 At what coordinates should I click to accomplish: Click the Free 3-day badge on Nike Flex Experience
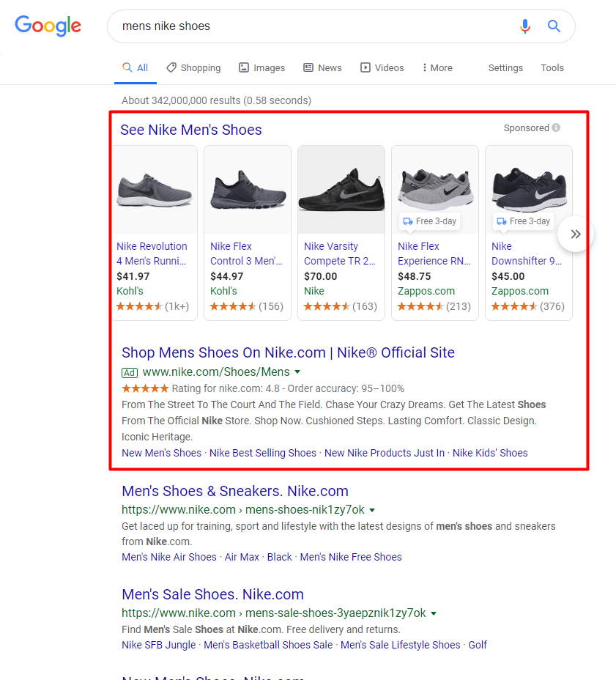430,221
